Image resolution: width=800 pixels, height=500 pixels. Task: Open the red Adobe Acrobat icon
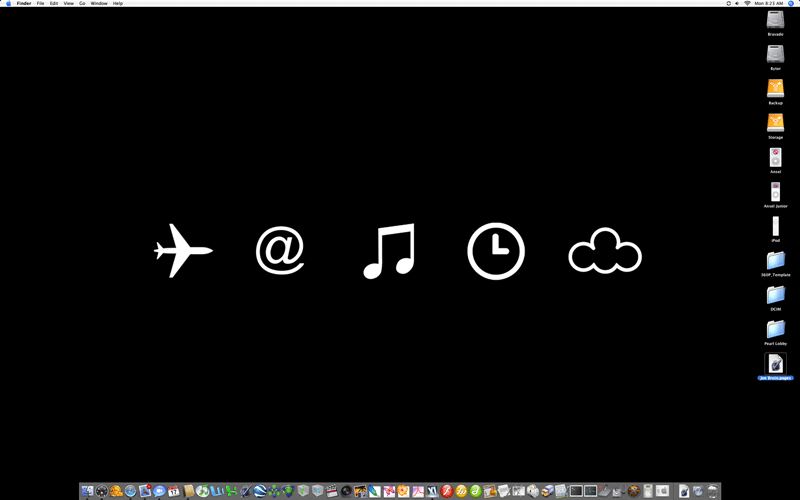point(418,491)
